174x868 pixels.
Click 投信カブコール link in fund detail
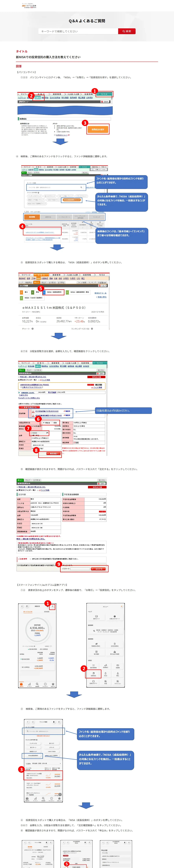click(x=100, y=293)
